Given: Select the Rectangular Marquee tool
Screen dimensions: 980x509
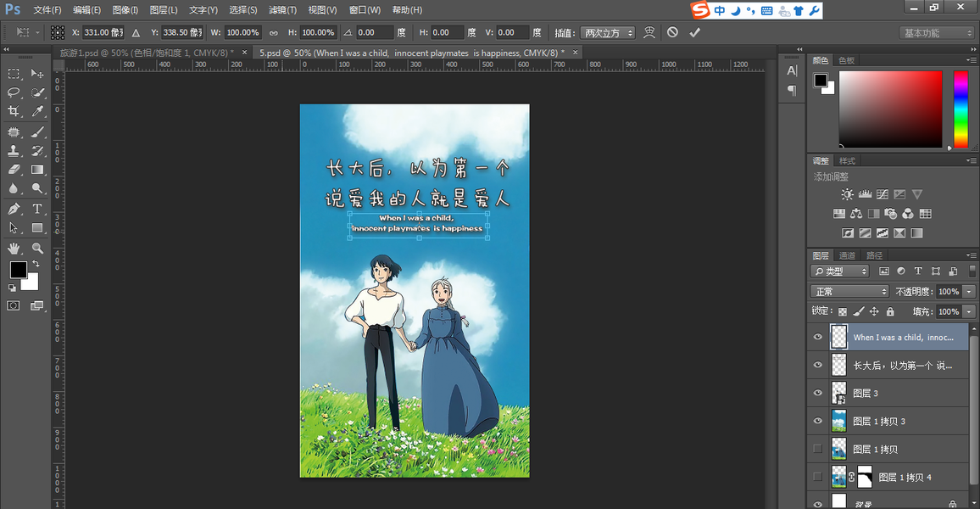Looking at the screenshot, I should tap(13, 74).
